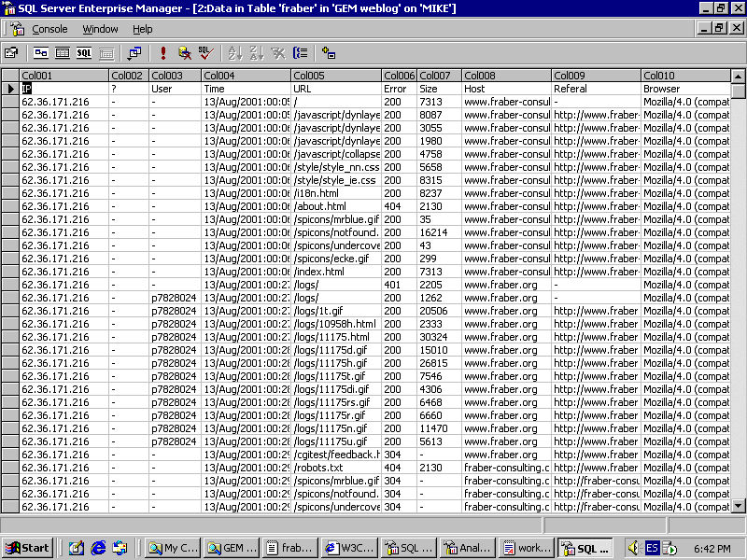The height and width of the screenshot is (560, 747).
Task: Click the Run query exclamation mark icon
Action: pyautogui.click(x=162, y=53)
